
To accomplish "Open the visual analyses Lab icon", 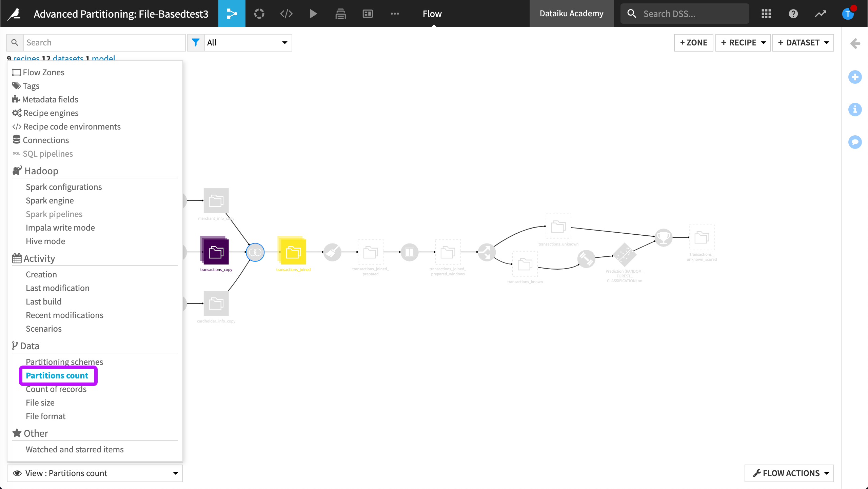I will click(x=259, y=14).
